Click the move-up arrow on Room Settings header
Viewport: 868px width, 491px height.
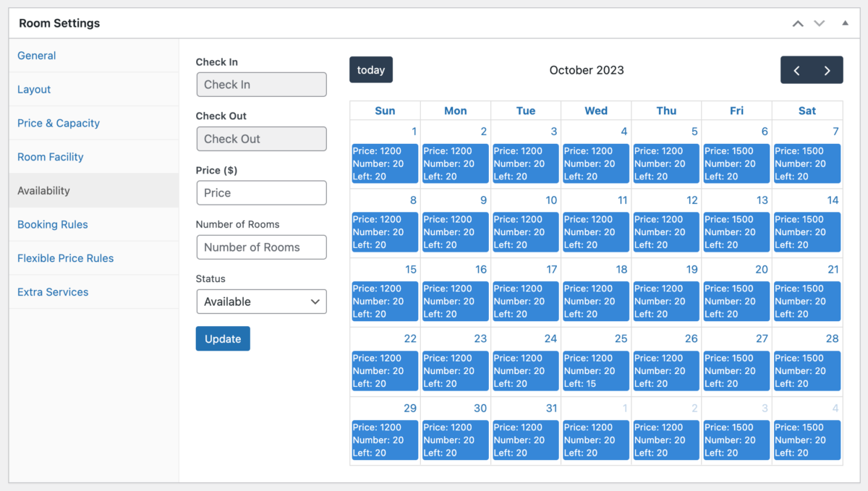[797, 23]
